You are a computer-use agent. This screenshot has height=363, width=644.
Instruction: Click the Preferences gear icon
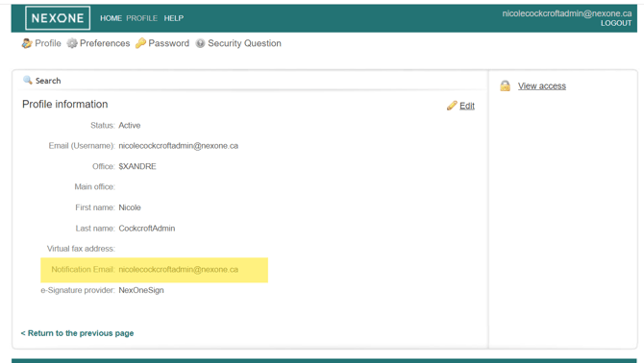point(72,43)
